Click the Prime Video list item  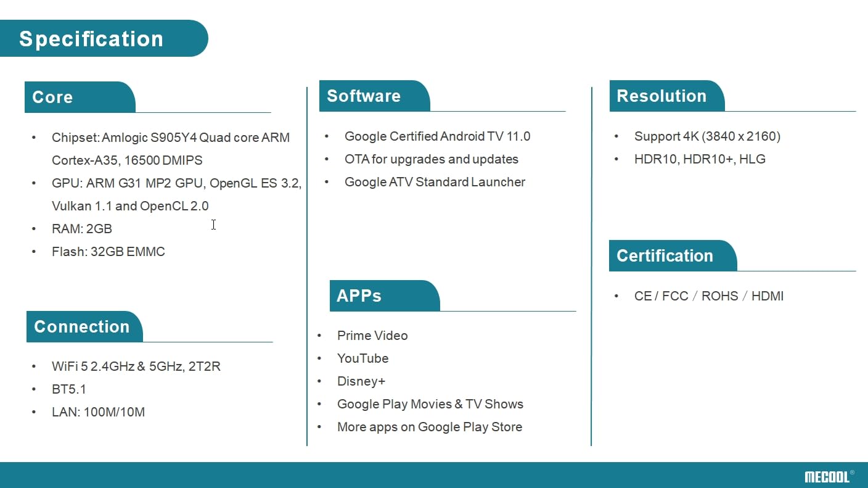pos(372,336)
